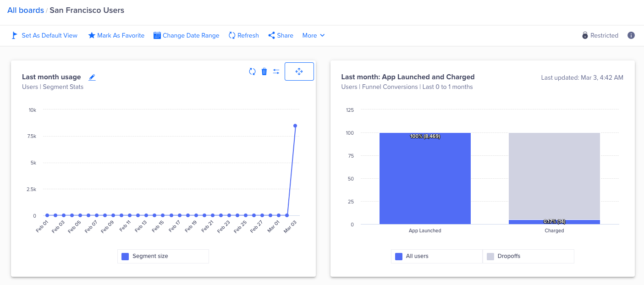Open the All boards breadcrumb link
644x285 pixels.
[x=26, y=10]
